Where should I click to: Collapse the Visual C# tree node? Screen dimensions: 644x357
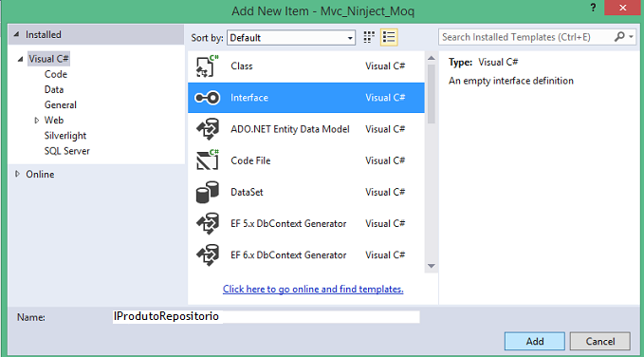(x=21, y=59)
